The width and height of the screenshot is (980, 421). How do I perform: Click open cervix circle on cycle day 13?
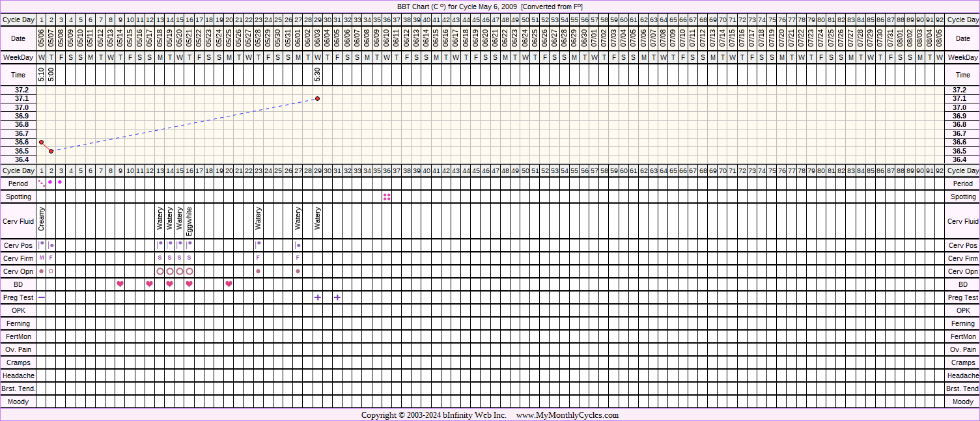(x=160, y=271)
